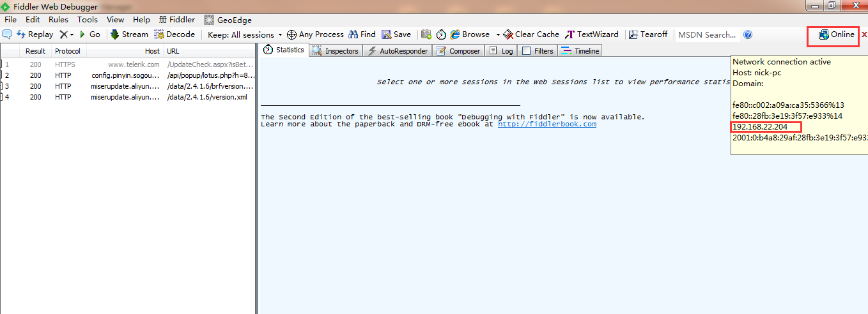This screenshot has height=314, width=868.
Task: Click Clear Cache in the toolbar
Action: [531, 34]
